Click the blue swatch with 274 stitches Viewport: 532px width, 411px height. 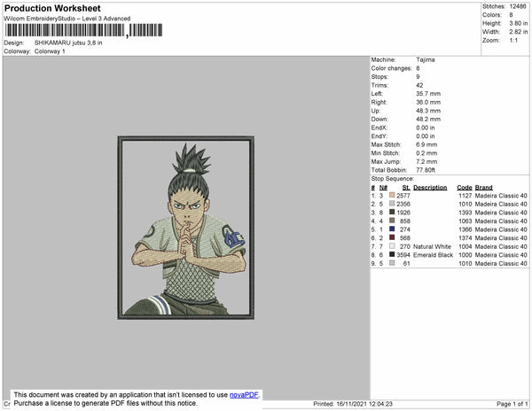coord(392,229)
